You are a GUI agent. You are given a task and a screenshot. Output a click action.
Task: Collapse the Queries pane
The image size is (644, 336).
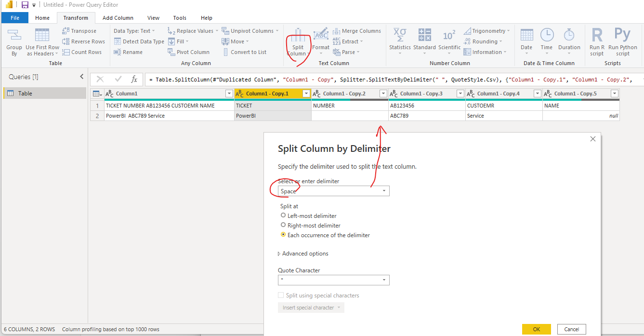81,77
